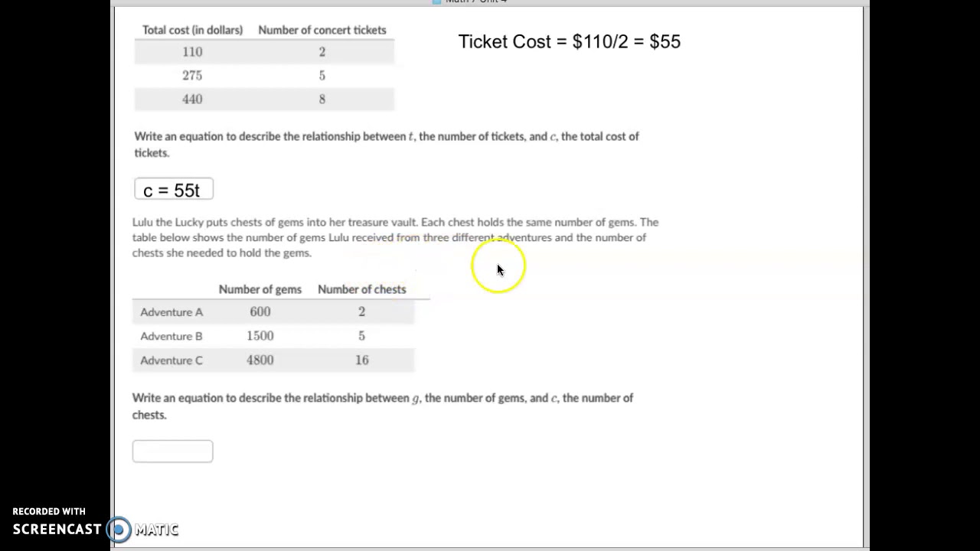The image size is (980, 551).
Task: Click the document icon beside Math 7 title
Action: click(x=437, y=2)
